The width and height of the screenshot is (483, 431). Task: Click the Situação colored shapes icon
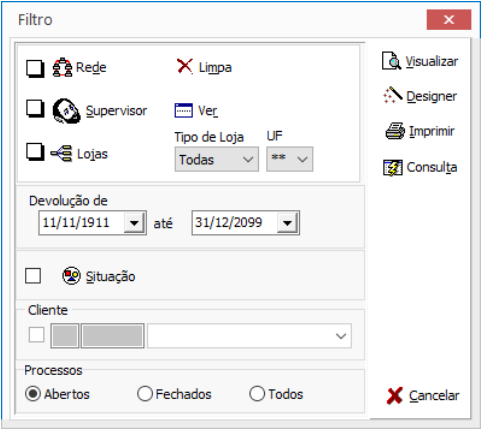coord(71,276)
